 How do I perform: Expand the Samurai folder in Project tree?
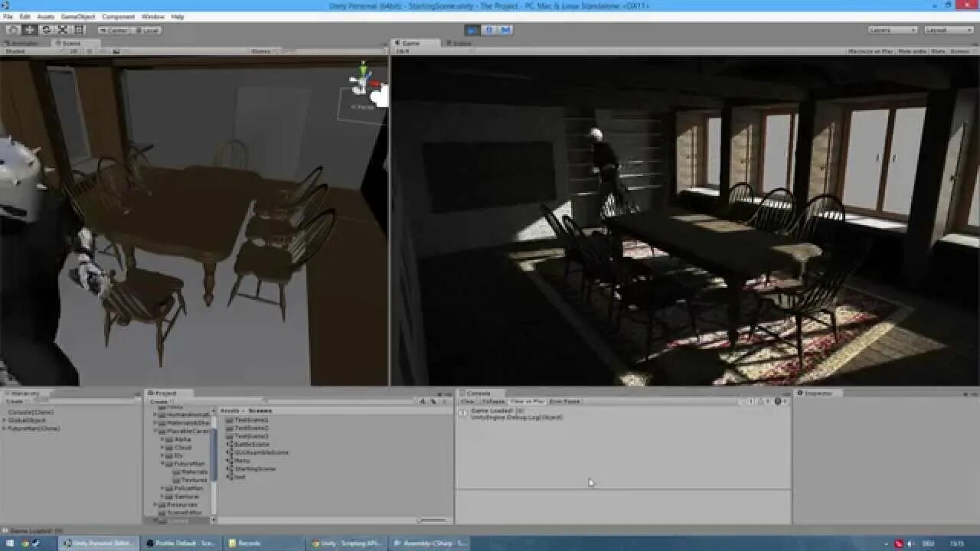163,496
